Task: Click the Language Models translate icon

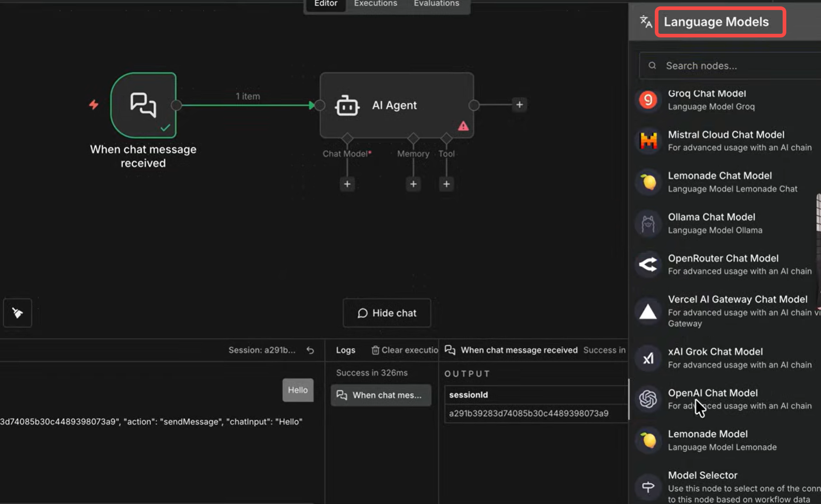Action: (x=646, y=21)
